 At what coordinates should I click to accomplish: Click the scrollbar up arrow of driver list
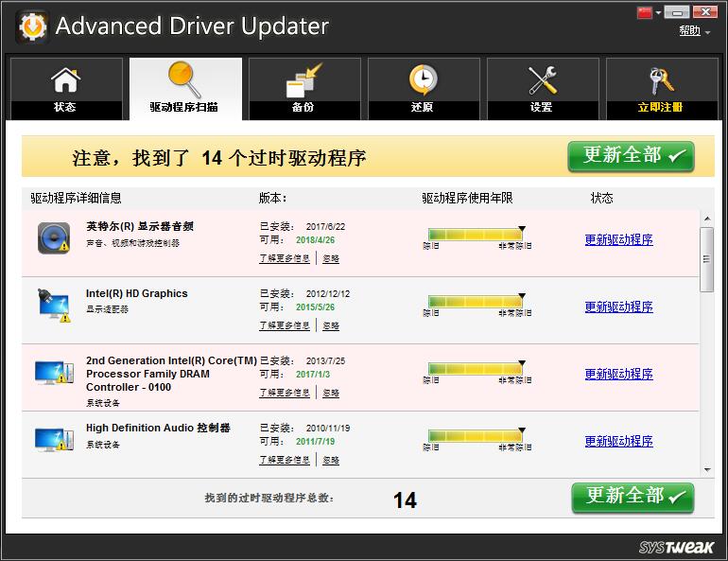(x=706, y=219)
